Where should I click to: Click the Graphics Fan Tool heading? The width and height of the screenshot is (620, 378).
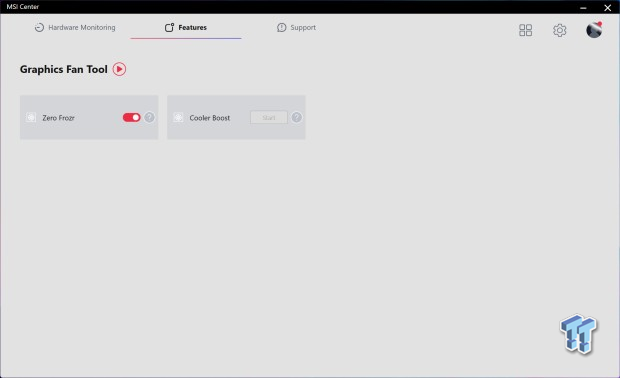64,69
